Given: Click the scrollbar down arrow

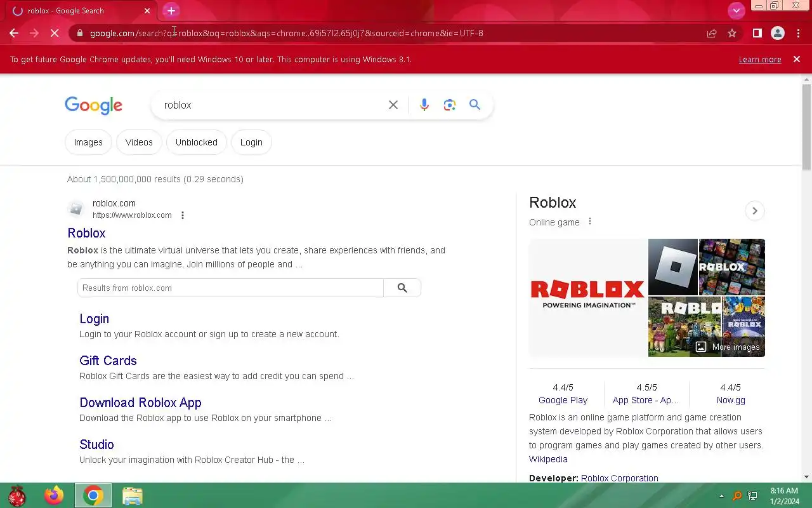Looking at the screenshot, I should pyautogui.click(x=806, y=477).
